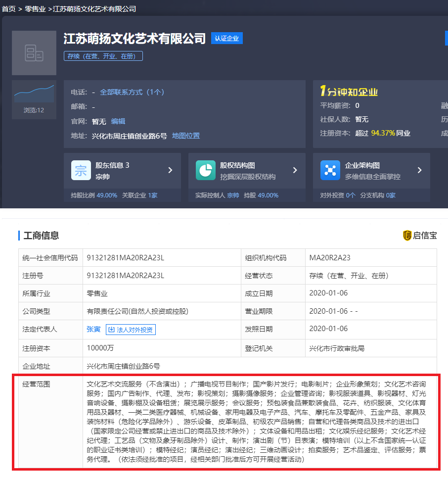The width and height of the screenshot is (448, 481).
Task: Click the download icon in 法人对外投资 button
Action: coord(112,330)
